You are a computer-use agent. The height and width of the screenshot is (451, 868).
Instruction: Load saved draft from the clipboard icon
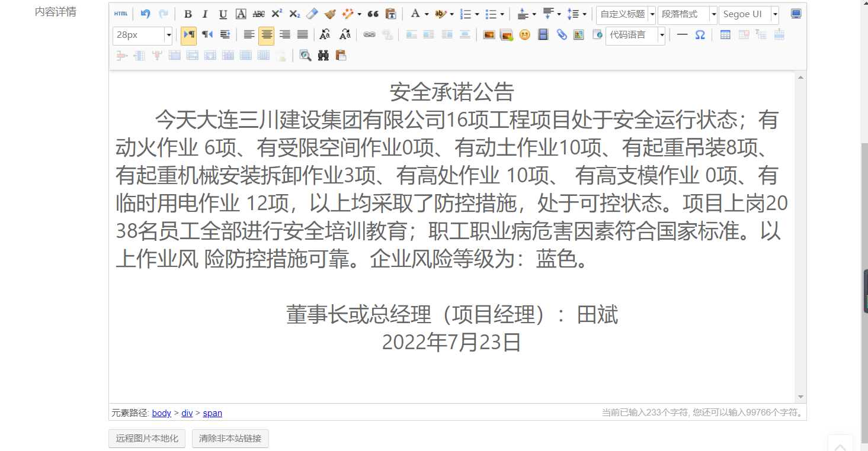click(341, 56)
